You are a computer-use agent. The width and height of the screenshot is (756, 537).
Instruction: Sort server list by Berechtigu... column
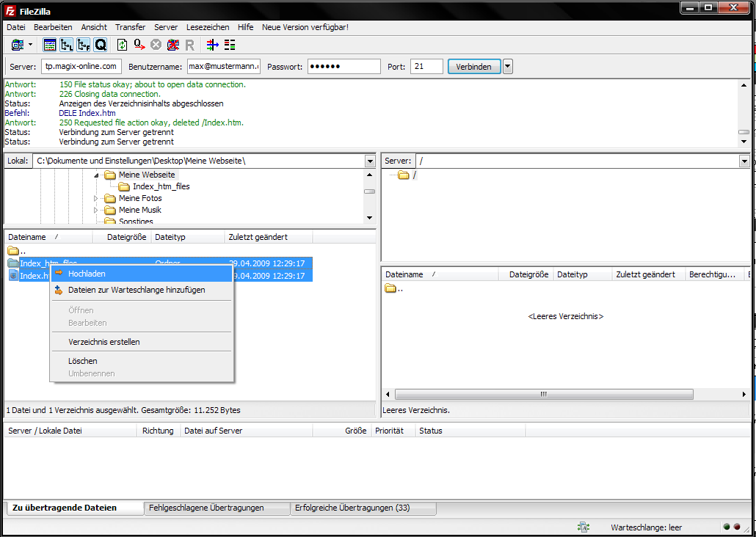715,274
